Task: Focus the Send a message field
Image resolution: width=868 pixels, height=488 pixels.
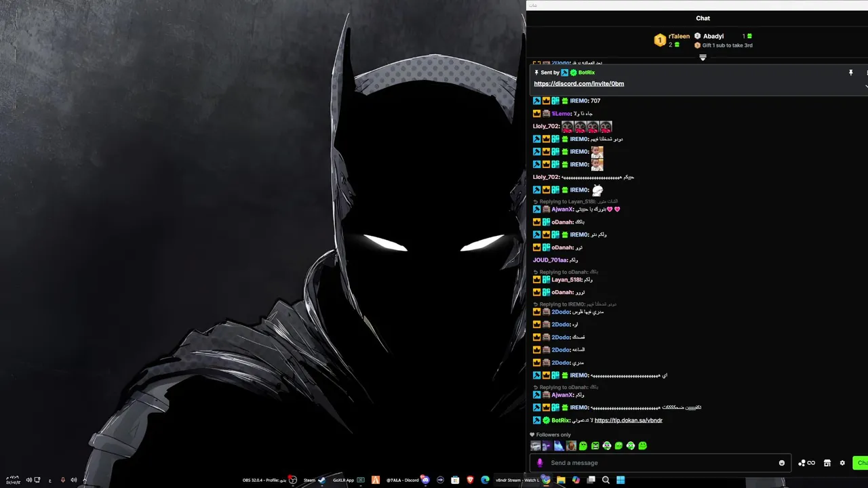Action: (661, 463)
